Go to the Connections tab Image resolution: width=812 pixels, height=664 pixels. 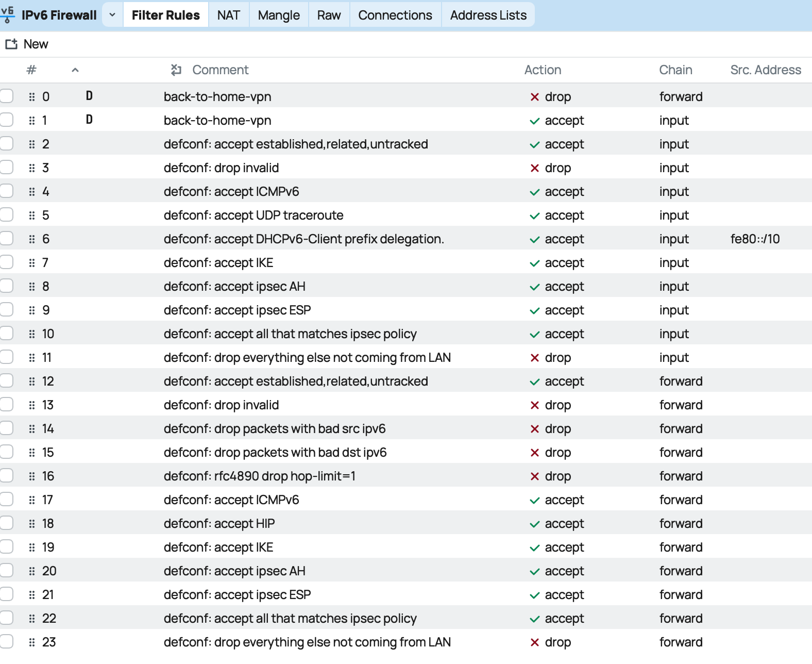pos(395,15)
